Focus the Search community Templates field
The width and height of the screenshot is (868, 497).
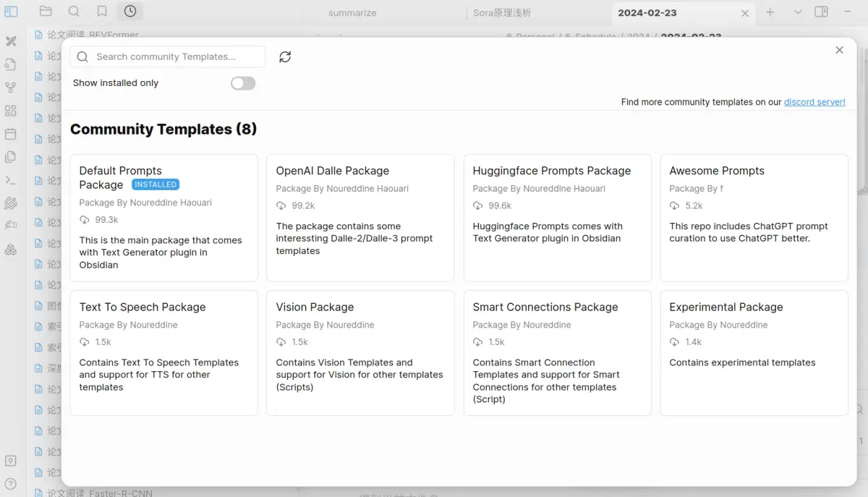(168, 56)
